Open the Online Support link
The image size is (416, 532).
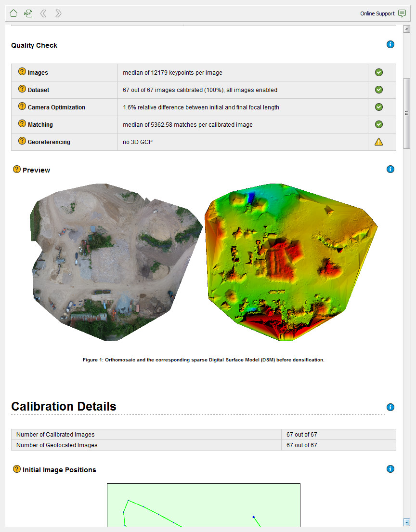377,13
